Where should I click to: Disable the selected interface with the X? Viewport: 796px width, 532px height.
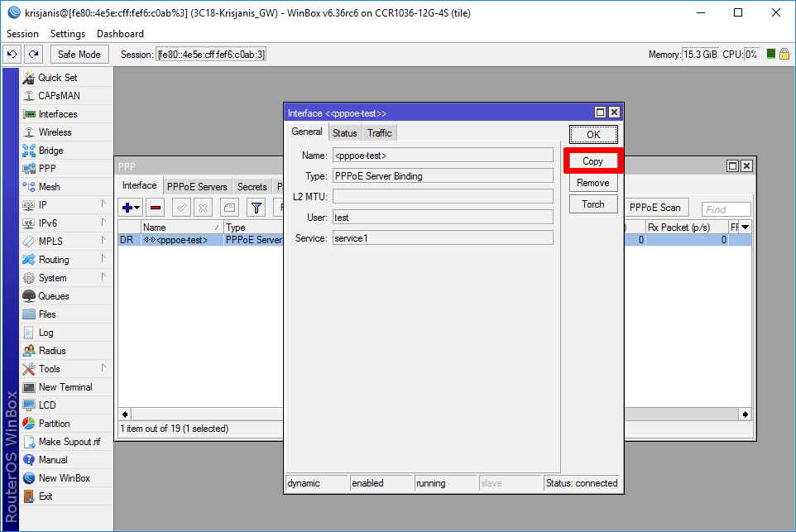tap(204, 207)
